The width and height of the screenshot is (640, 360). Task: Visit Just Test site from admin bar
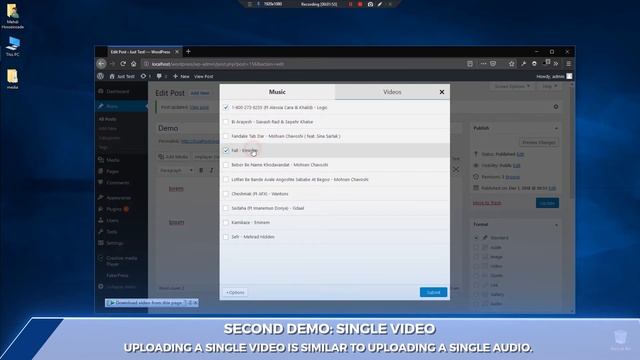pos(122,76)
